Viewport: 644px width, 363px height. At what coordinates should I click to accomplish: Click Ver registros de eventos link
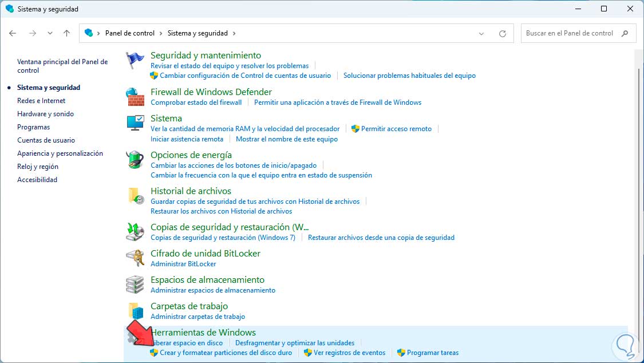click(350, 353)
